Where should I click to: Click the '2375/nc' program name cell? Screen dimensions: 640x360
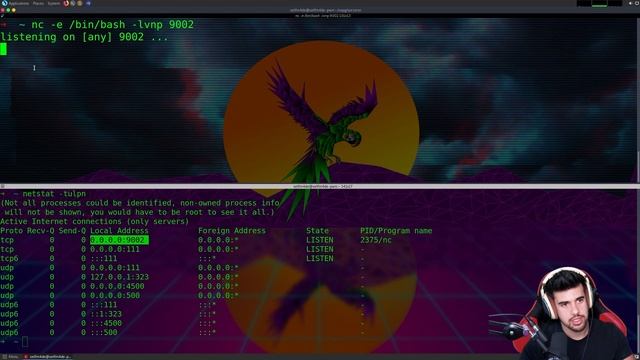tap(376, 240)
